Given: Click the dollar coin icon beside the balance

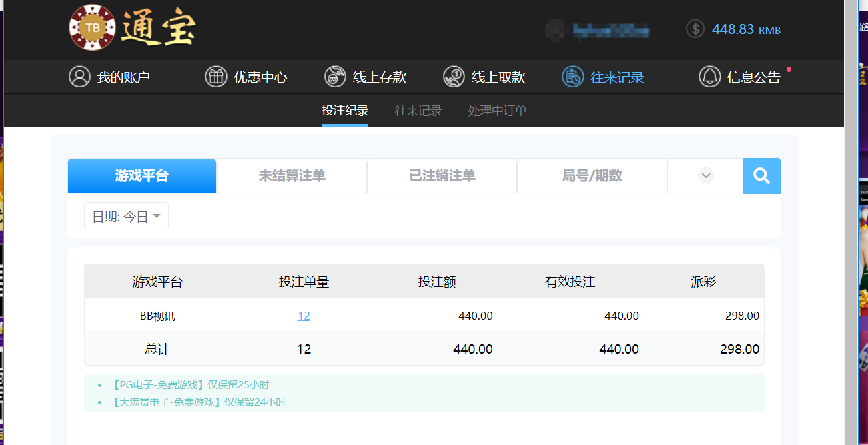Looking at the screenshot, I should click(695, 29).
